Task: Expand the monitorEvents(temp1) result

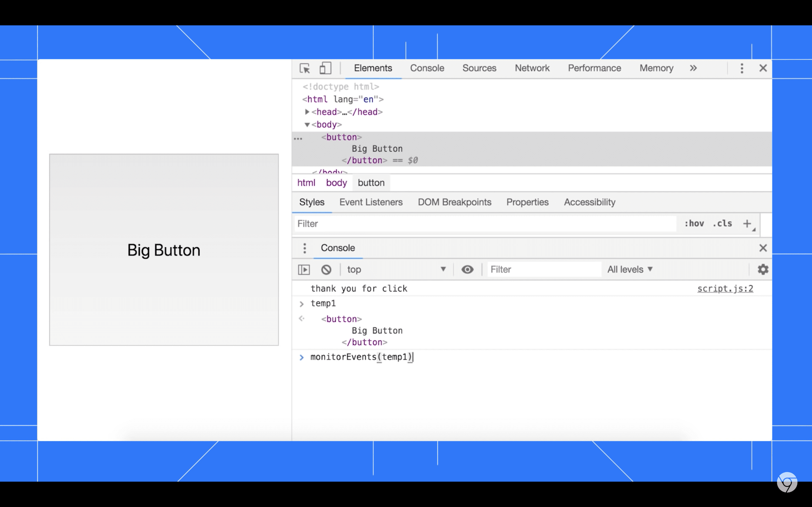Action: point(302,357)
